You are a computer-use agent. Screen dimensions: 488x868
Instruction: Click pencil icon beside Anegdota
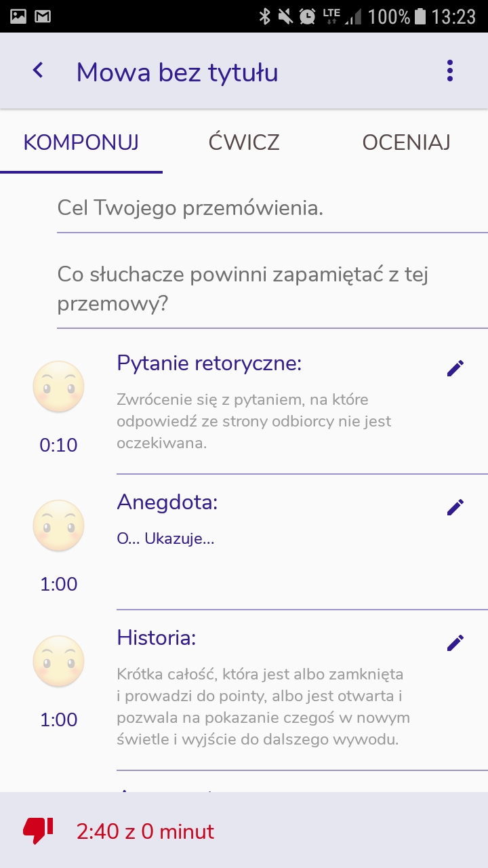coord(455,507)
